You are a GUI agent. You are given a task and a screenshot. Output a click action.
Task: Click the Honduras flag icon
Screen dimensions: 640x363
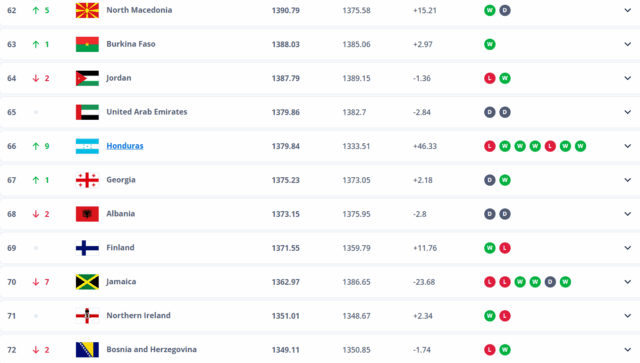pyautogui.click(x=87, y=146)
